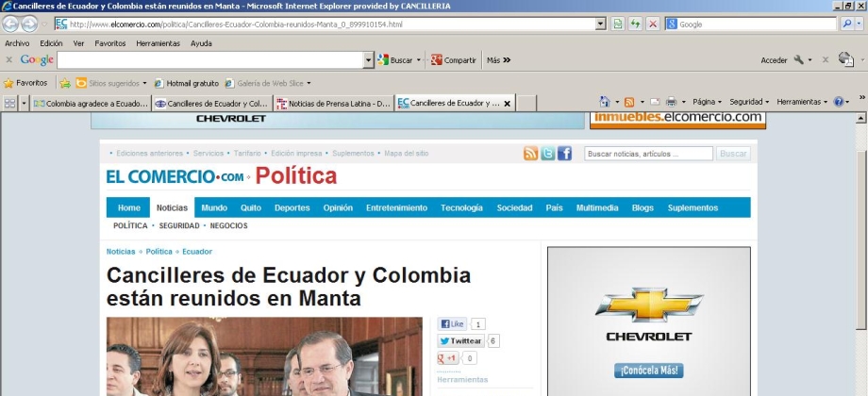Open the Mundo navigation section
Screen dimensions: 868x396
point(214,208)
